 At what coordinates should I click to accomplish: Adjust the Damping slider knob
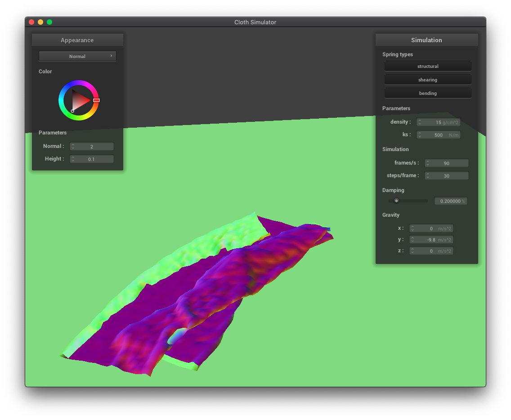(396, 201)
